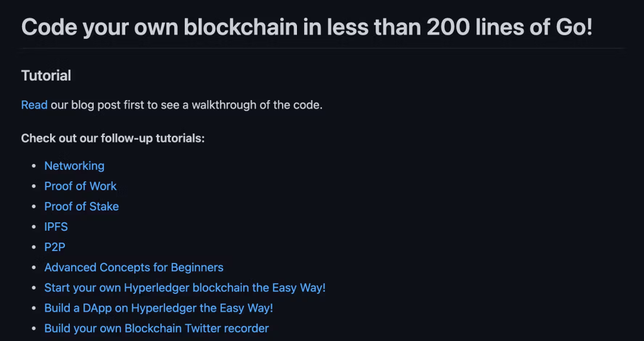Click the bullet marker before P2P

pyautogui.click(x=34, y=247)
